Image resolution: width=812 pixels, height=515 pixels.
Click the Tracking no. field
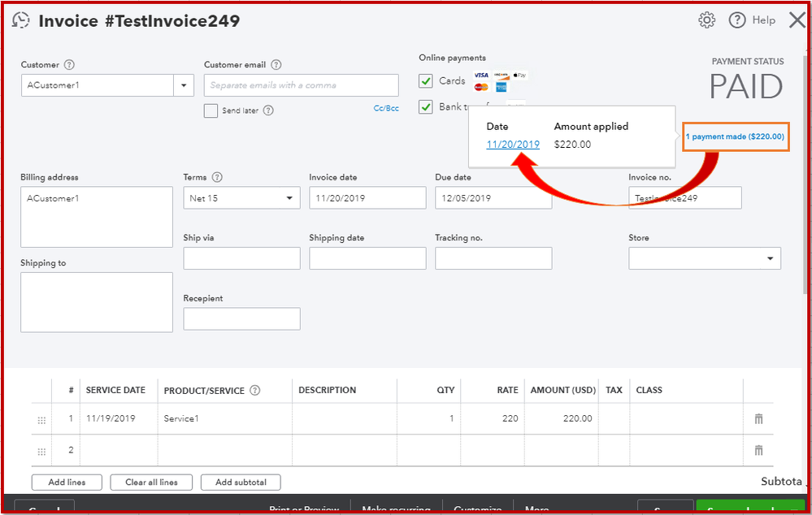pyautogui.click(x=493, y=258)
